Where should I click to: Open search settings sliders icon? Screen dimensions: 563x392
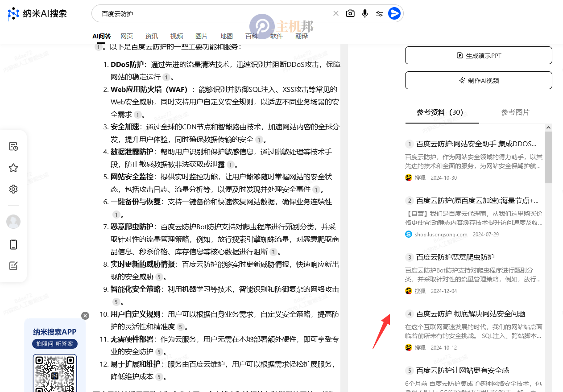click(x=379, y=14)
